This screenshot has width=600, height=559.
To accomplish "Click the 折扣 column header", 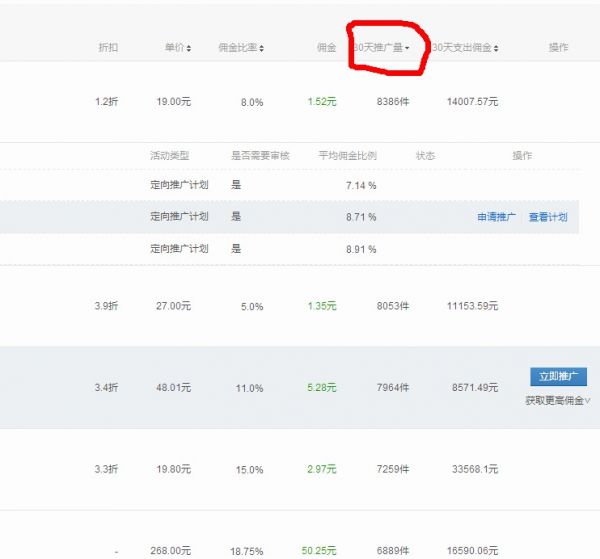I will point(108,48).
